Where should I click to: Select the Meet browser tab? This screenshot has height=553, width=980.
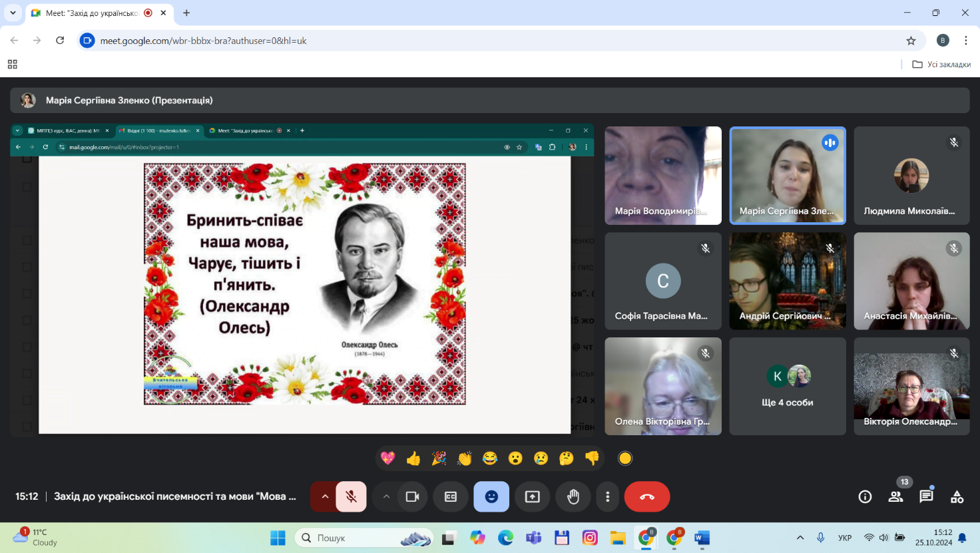pyautogui.click(x=92, y=13)
